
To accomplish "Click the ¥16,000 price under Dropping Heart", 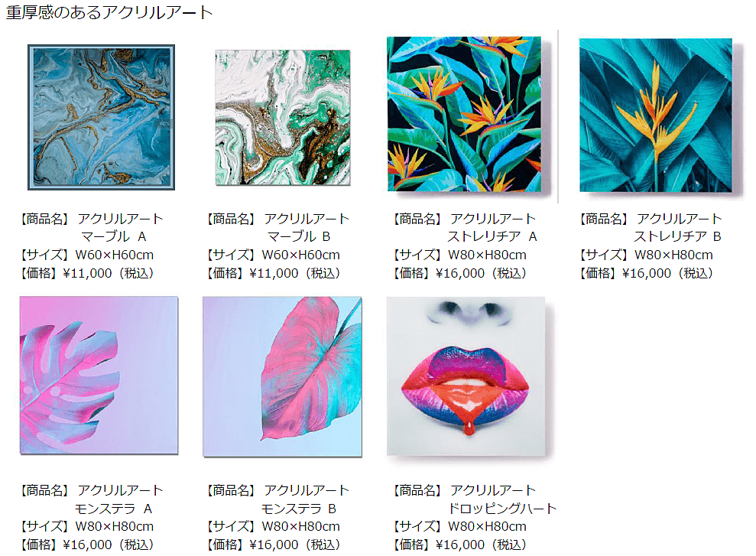I will coord(460,545).
